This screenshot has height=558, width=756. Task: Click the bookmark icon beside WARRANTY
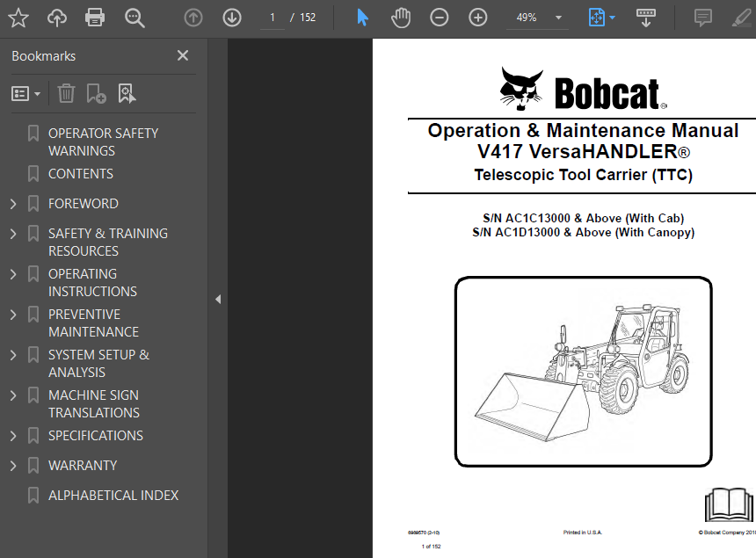coord(33,466)
